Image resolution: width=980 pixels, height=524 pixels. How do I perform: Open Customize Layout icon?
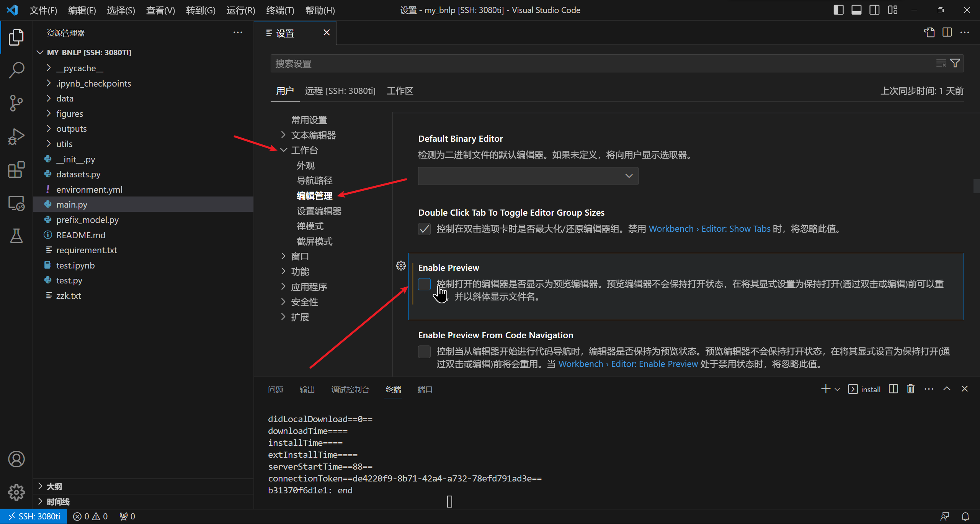coord(893,10)
